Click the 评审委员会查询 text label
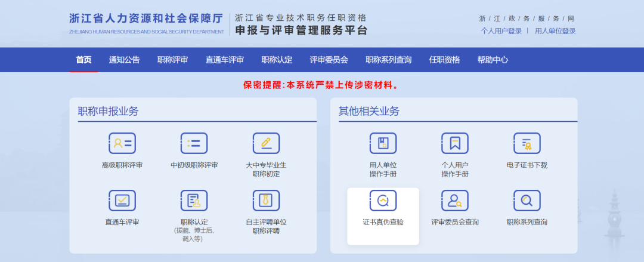Image resolution: width=644 pixels, height=262 pixels. click(x=454, y=222)
